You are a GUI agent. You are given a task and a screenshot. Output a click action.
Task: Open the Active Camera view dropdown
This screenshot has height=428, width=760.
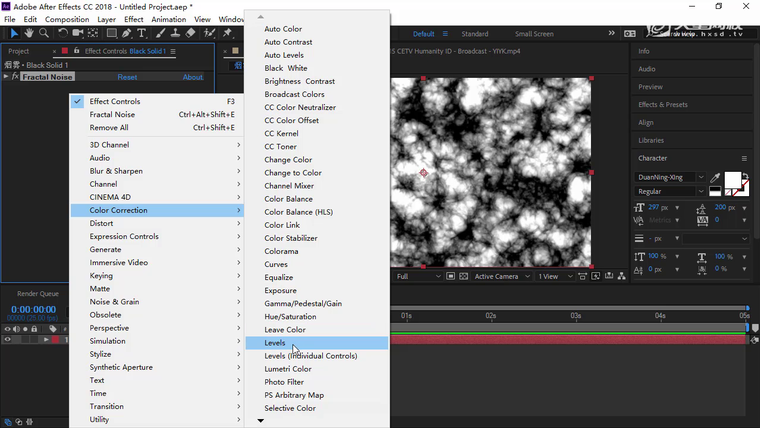click(x=500, y=276)
